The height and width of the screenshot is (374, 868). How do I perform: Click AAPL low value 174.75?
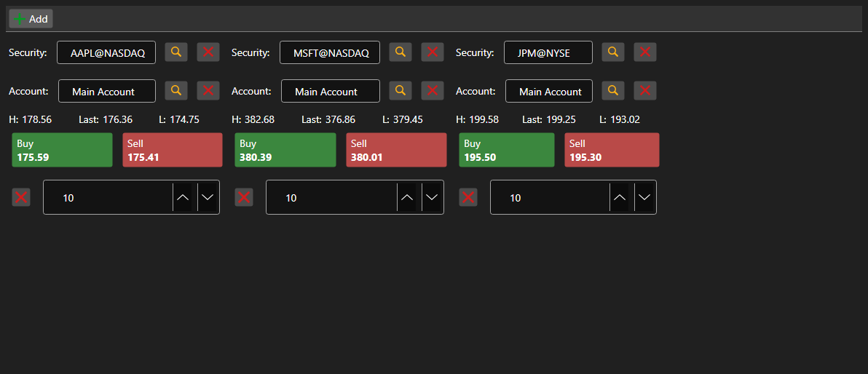184,119
